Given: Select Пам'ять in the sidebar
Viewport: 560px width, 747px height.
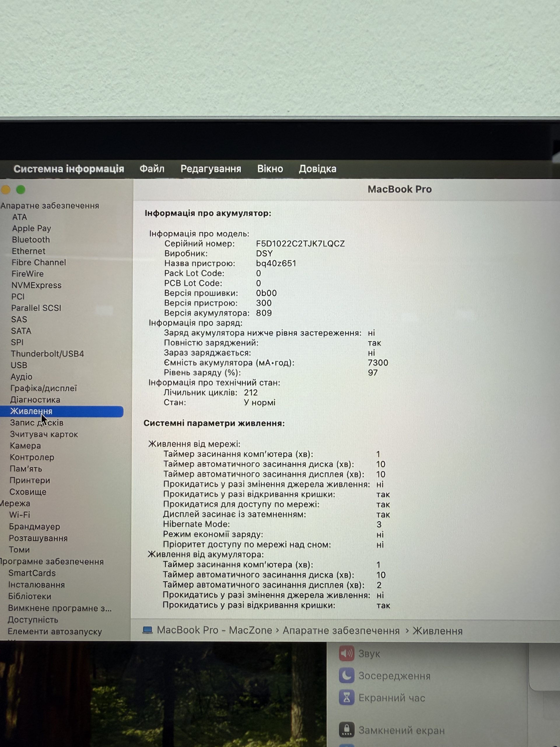Looking at the screenshot, I should click(x=26, y=469).
